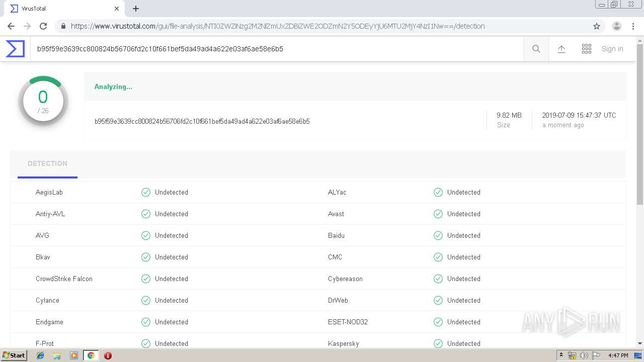This screenshot has width=644, height=362.
Task: Bookmark this page with the star icon
Action: 597,26
